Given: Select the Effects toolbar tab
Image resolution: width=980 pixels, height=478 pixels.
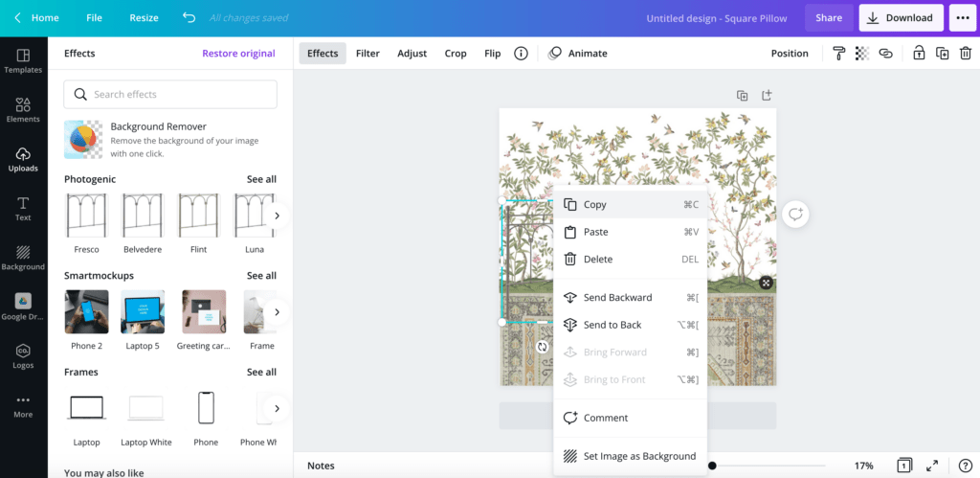Looking at the screenshot, I should tap(323, 54).
